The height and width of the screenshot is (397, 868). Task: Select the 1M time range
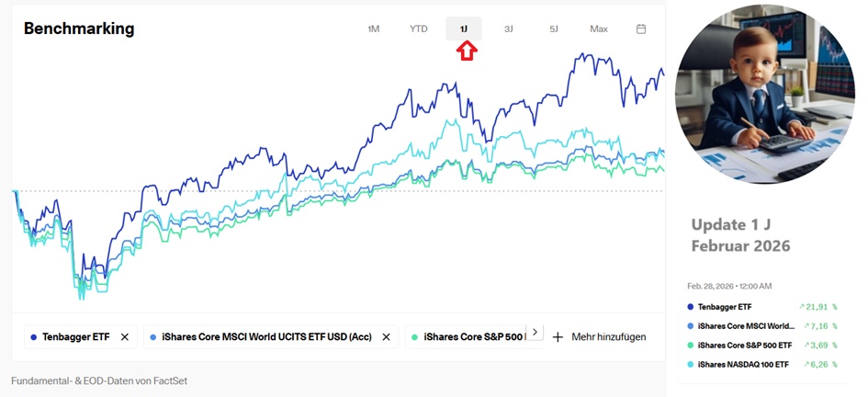click(373, 28)
